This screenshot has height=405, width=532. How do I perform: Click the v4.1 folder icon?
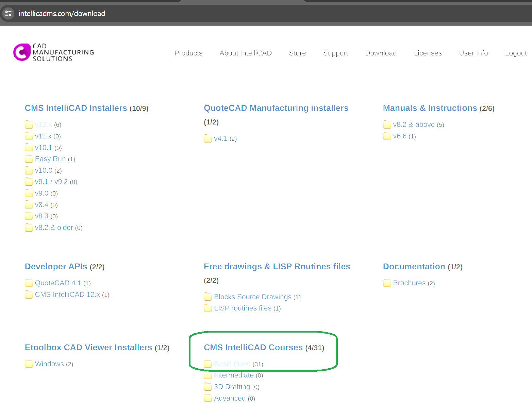208,139
